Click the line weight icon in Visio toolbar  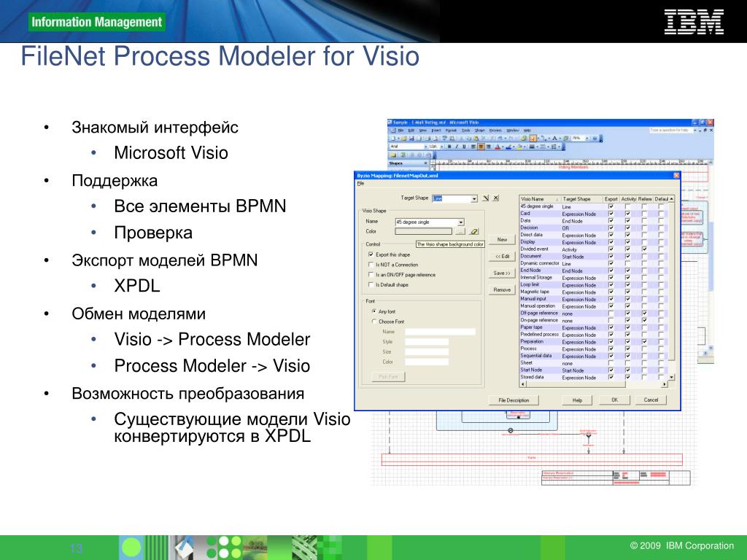pos(532,147)
